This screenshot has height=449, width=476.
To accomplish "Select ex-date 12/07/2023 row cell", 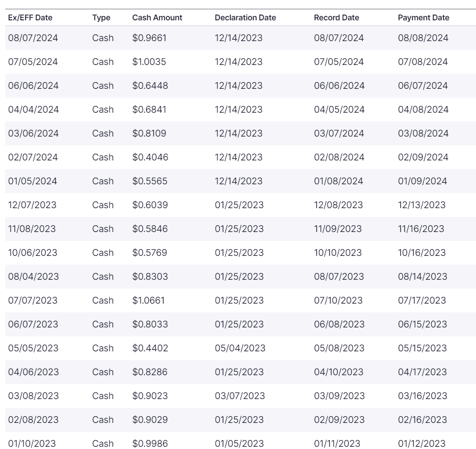I will click(32, 205).
